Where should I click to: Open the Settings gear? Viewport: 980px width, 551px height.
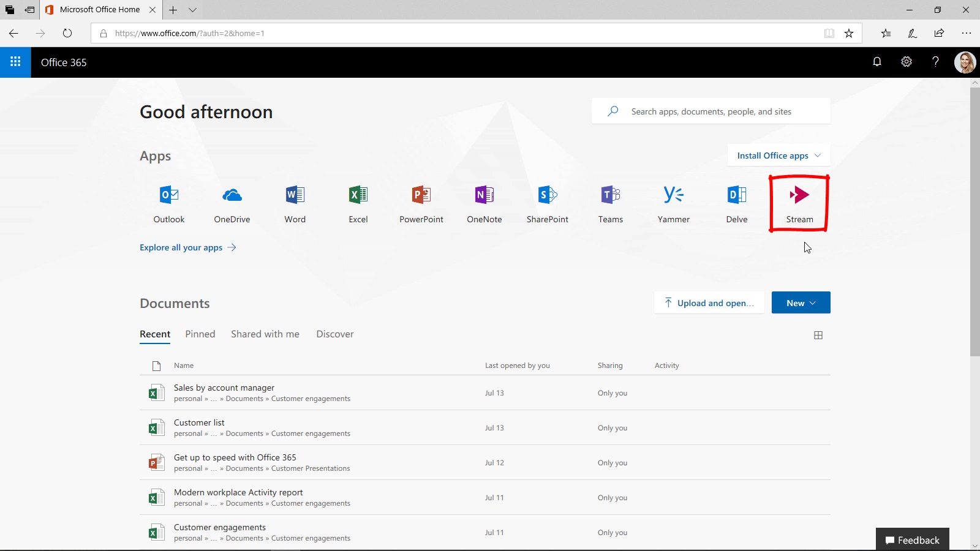907,62
